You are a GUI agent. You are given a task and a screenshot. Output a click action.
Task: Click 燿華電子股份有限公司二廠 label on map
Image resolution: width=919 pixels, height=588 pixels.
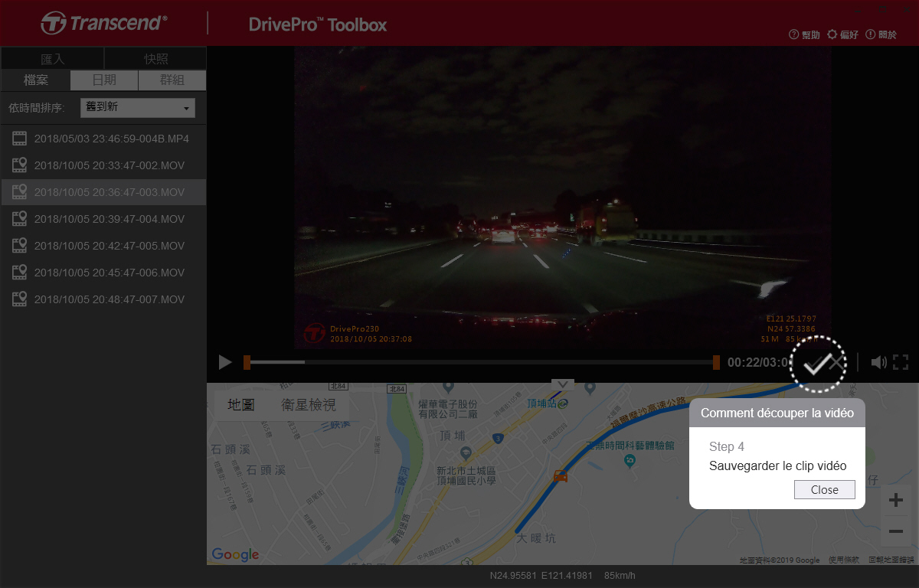448,410
